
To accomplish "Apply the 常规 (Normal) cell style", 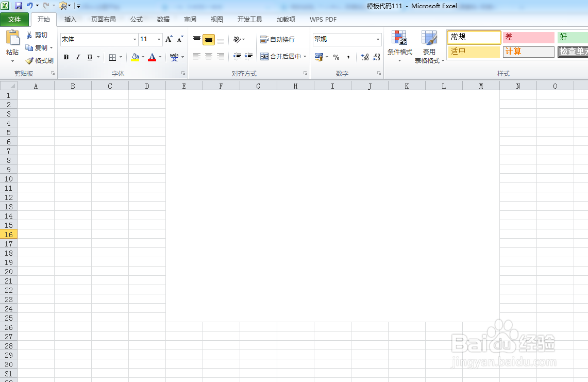I will point(474,37).
